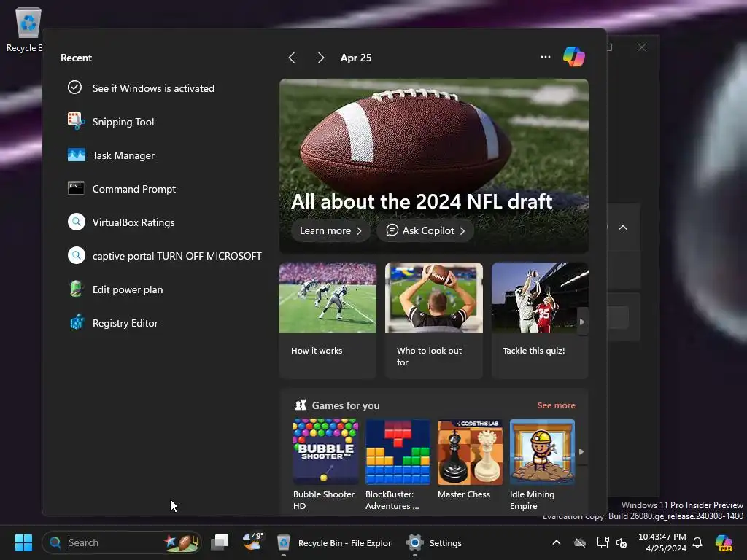Open the How it works card

pos(328,320)
